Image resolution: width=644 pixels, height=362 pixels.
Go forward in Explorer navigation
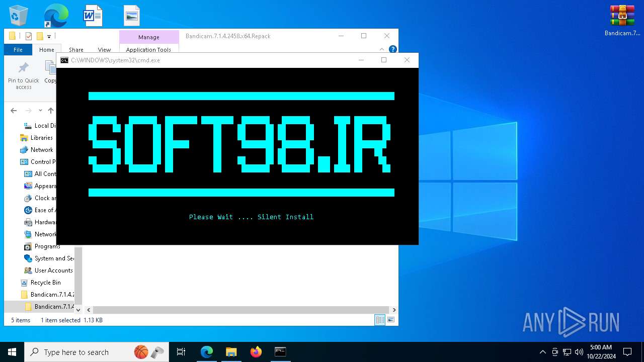[29, 111]
